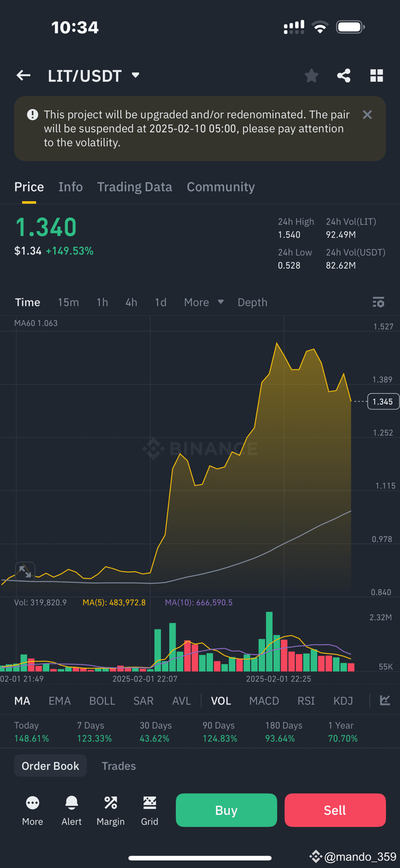Tap the large 1.340 price value

point(46,227)
